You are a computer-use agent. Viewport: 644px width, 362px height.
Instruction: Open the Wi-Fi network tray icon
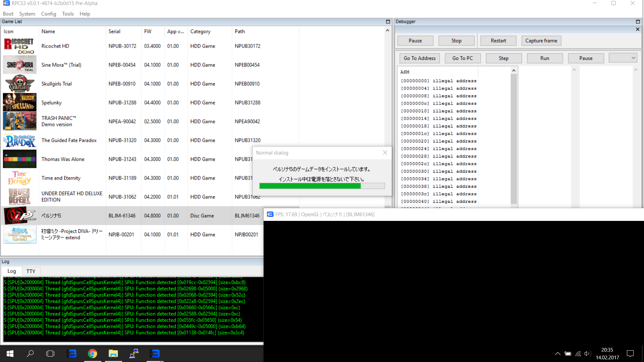point(578,354)
